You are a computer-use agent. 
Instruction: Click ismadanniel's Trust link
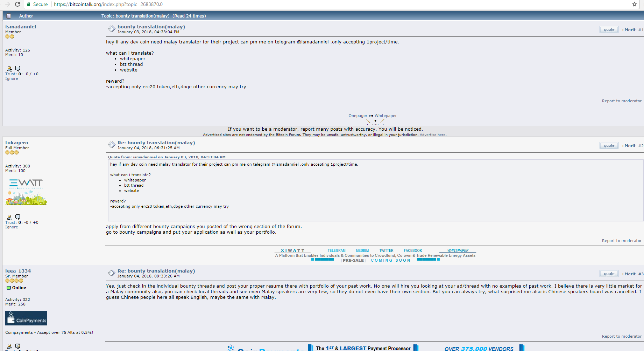click(x=11, y=74)
